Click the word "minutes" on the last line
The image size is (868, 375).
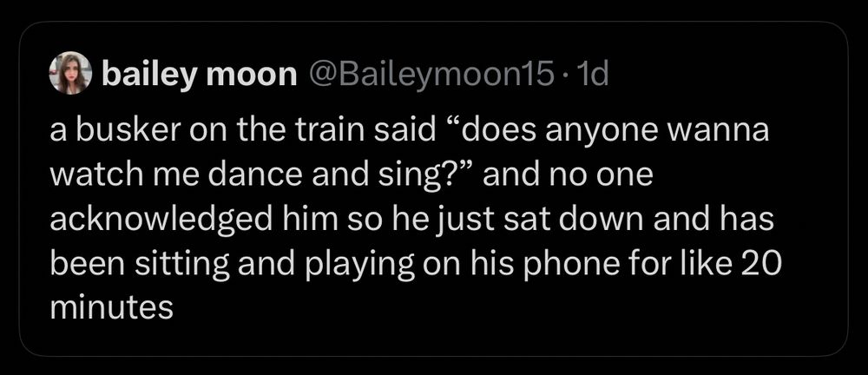(x=111, y=308)
